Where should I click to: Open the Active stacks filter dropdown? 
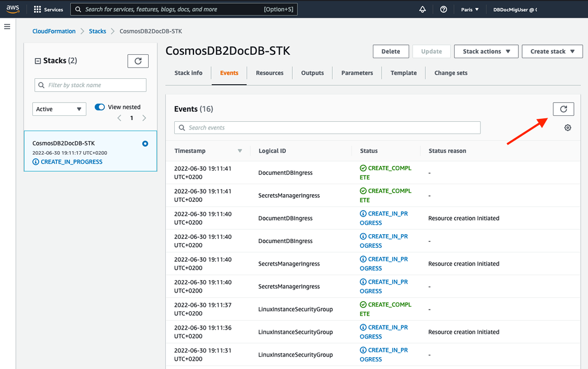pyautogui.click(x=59, y=109)
